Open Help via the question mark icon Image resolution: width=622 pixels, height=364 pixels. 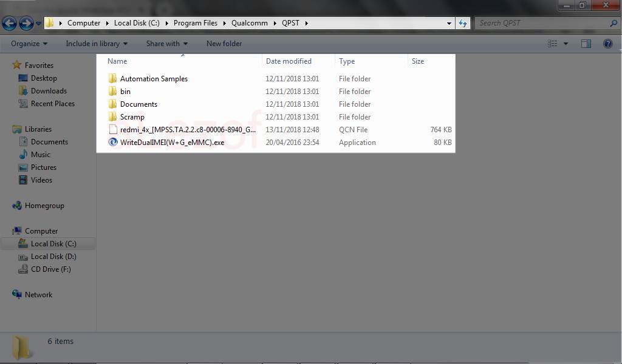click(x=607, y=44)
